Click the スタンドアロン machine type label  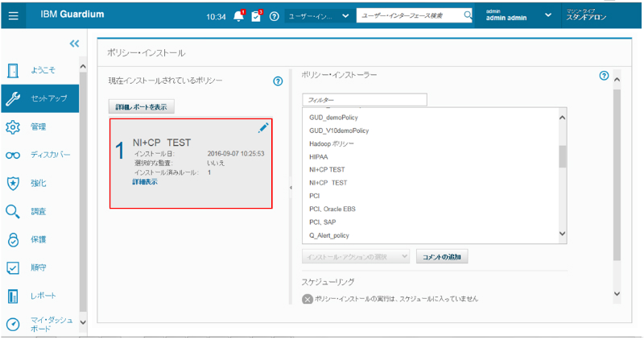coord(586,18)
